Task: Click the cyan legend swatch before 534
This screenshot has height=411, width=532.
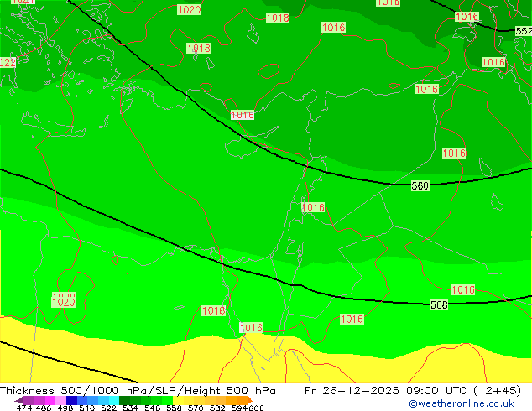Action: click(114, 400)
